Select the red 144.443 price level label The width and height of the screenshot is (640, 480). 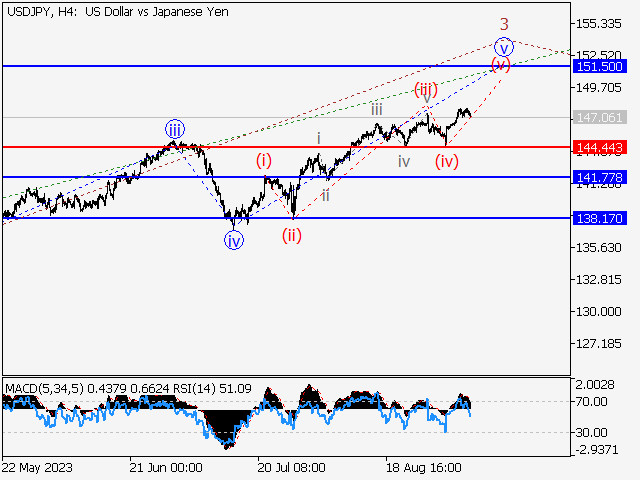(x=600, y=147)
